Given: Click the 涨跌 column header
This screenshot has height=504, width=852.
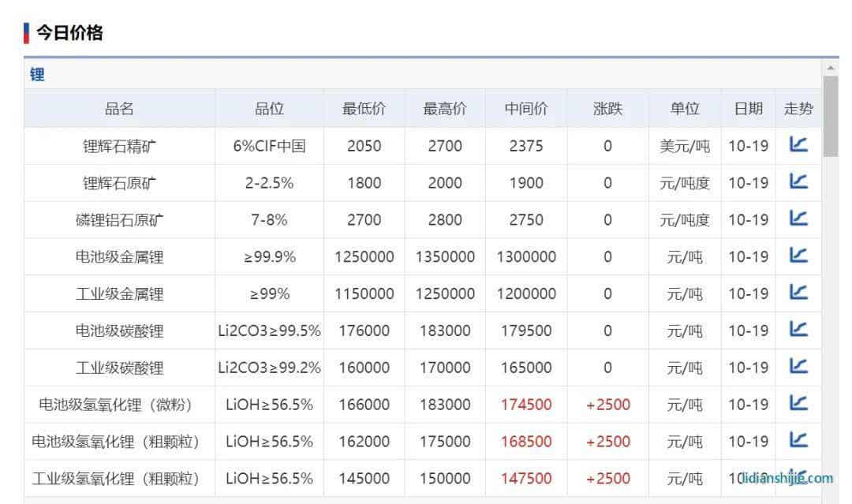Looking at the screenshot, I should pos(607,109).
